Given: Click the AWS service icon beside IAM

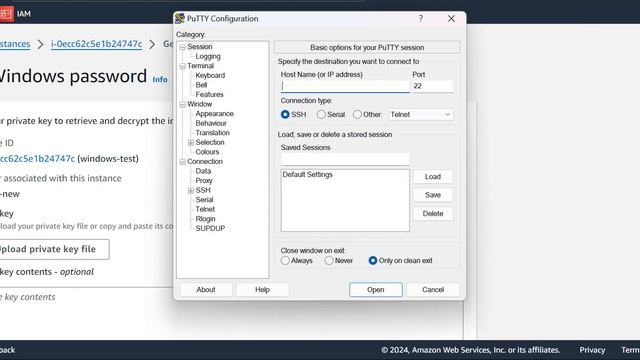Looking at the screenshot, I should [x=6, y=13].
